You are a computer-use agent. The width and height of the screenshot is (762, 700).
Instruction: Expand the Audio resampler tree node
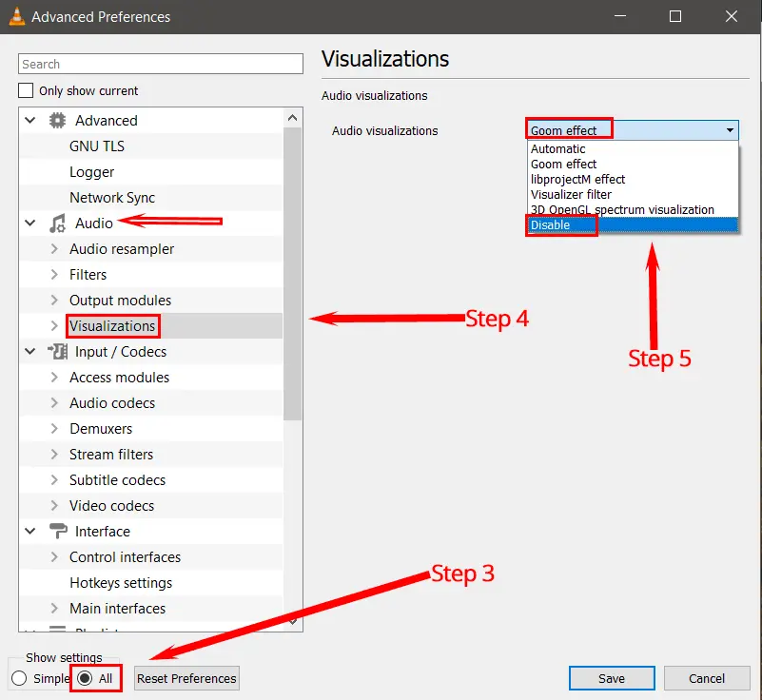click(54, 249)
